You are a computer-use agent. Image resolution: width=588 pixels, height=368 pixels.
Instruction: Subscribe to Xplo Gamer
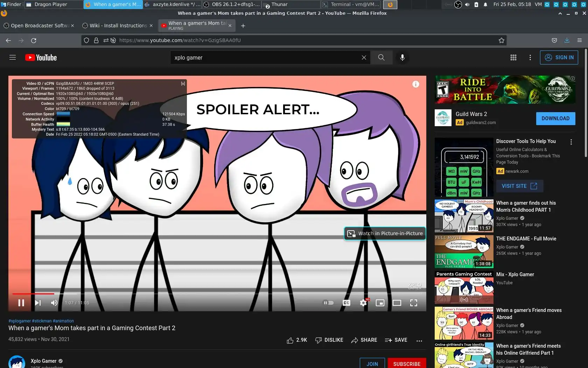407,363
